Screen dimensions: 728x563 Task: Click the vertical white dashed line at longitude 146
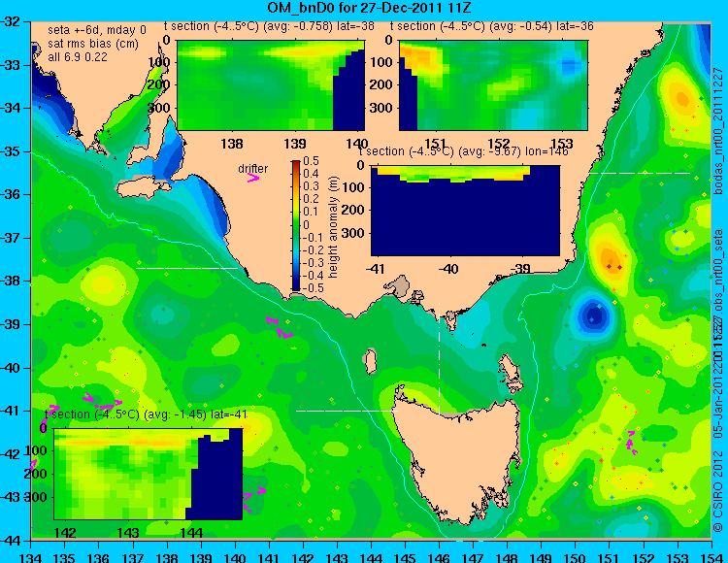point(439,359)
